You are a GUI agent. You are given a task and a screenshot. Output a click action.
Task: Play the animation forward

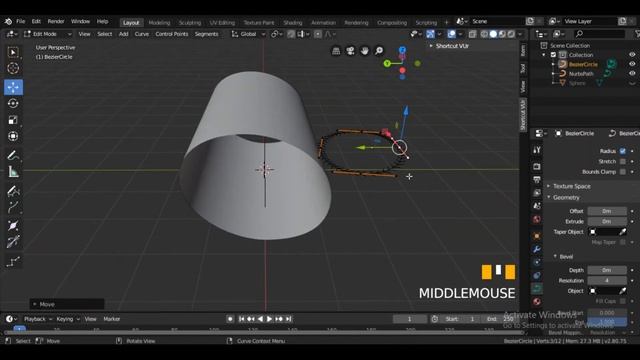(269, 319)
